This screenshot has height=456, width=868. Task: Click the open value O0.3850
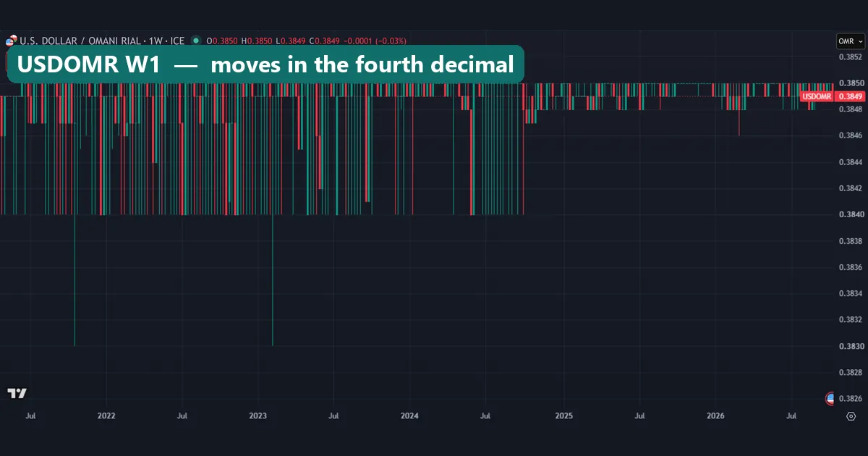[x=223, y=41]
